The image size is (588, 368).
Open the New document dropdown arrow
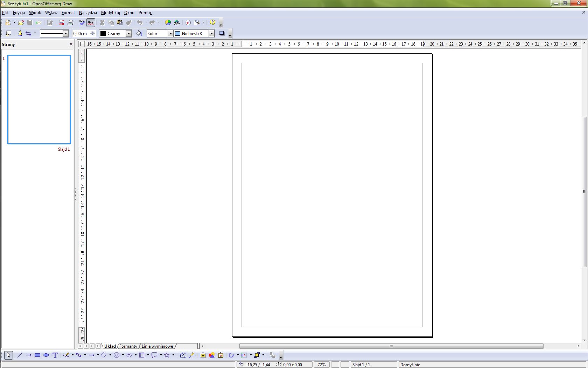(14, 22)
